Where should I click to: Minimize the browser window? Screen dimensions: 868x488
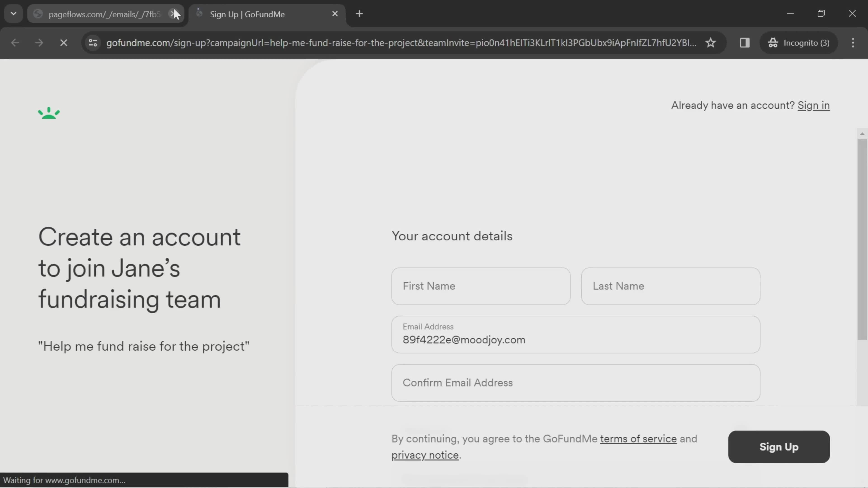[x=790, y=14]
